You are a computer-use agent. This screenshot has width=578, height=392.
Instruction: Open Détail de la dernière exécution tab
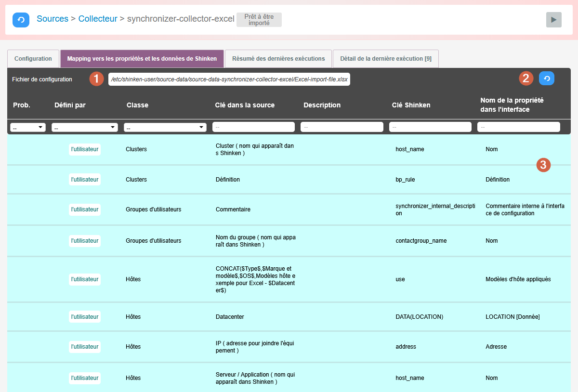(385, 59)
